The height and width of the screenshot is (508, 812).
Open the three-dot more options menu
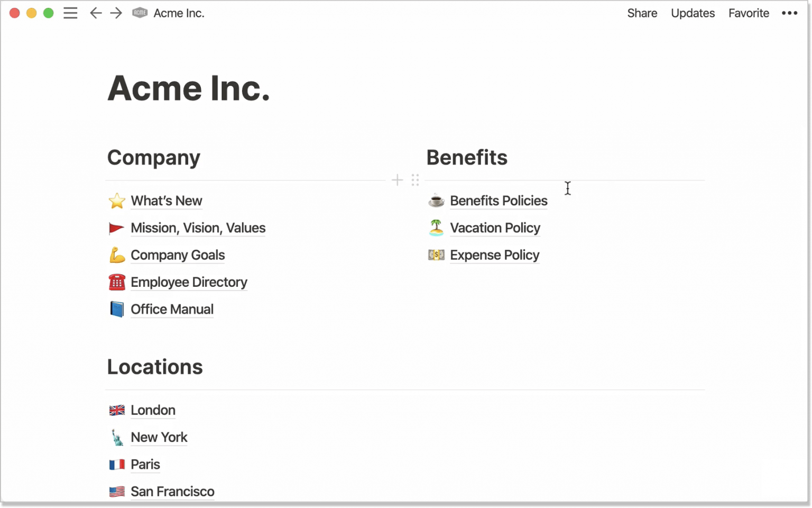click(x=789, y=13)
